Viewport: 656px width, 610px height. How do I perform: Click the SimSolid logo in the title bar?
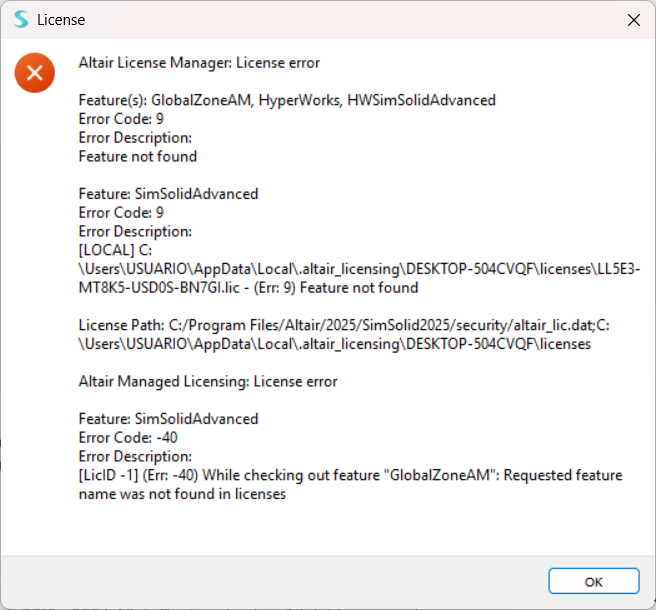point(21,20)
